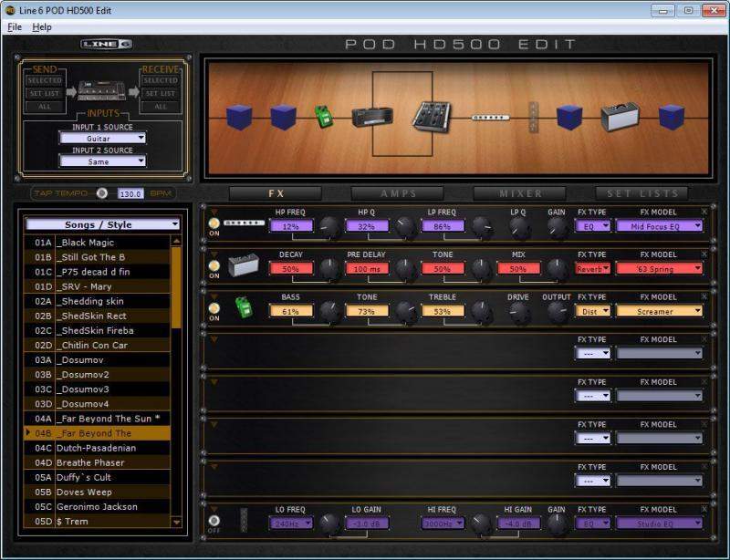
Task: Toggle the Mid Focus EQ effect on/off
Action: pos(214,223)
